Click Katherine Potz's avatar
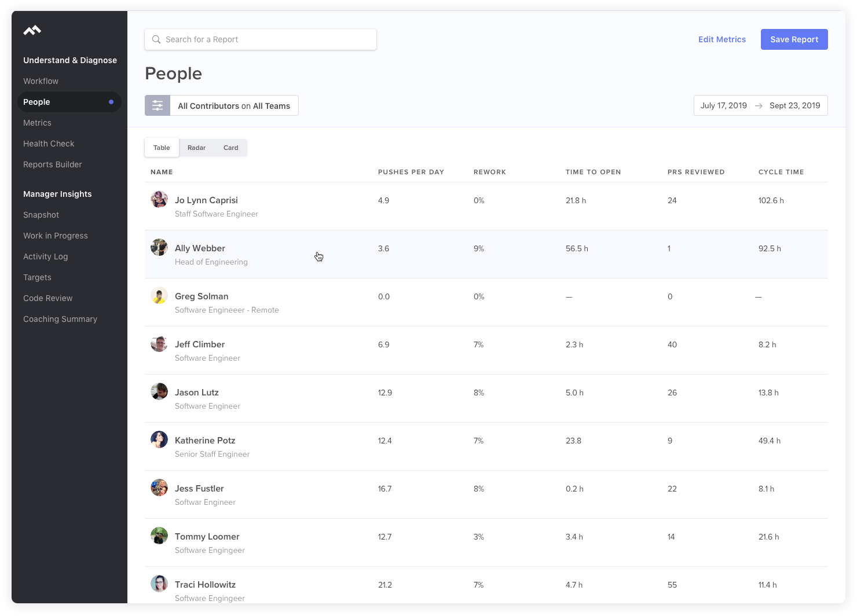Screen dimensions: 857x616 tap(159, 439)
